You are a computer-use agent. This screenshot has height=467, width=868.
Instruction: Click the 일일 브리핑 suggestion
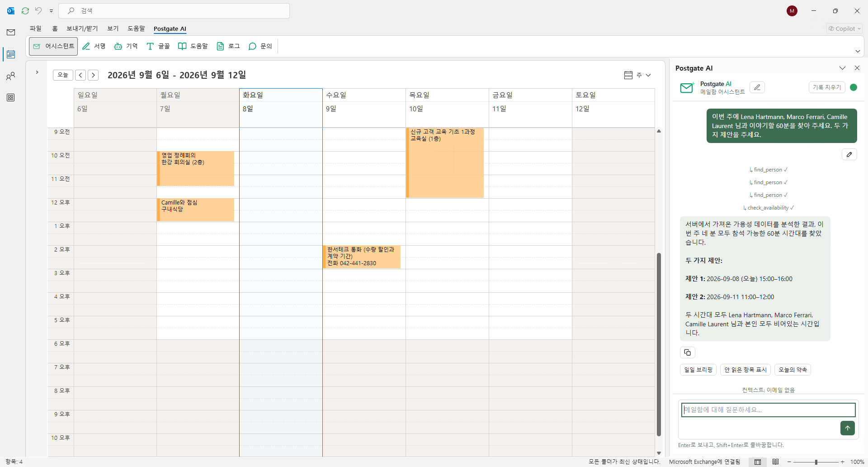(x=698, y=370)
